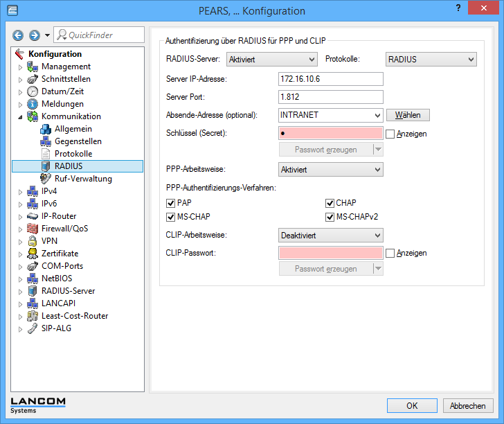The height and width of the screenshot is (424, 504).
Task: Click the OK button
Action: 412,406
